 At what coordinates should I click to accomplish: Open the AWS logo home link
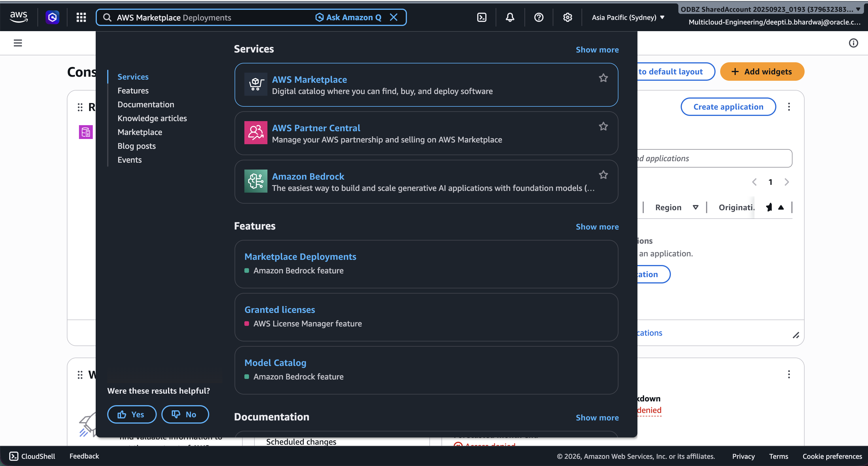(18, 17)
